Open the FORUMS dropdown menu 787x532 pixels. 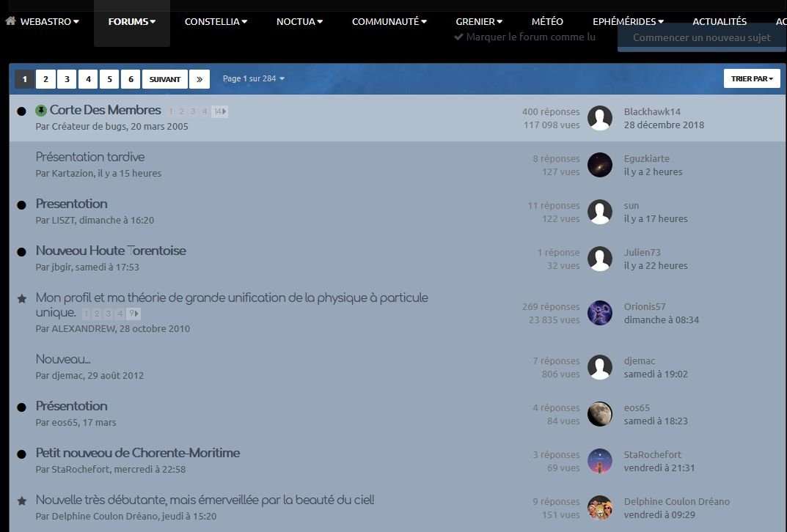pyautogui.click(x=132, y=21)
